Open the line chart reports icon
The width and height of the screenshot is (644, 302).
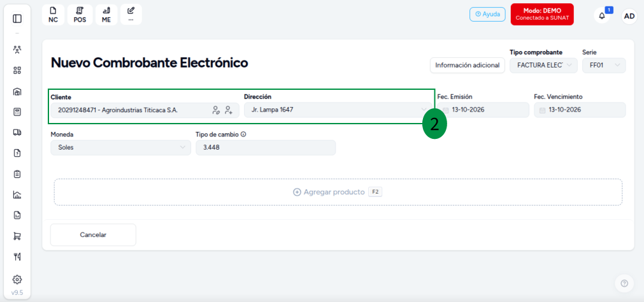click(17, 194)
